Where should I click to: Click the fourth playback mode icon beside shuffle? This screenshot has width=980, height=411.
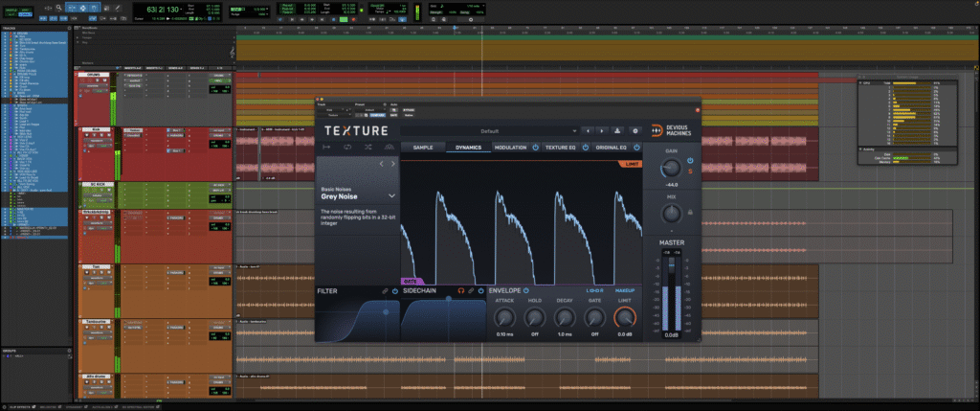[390, 147]
